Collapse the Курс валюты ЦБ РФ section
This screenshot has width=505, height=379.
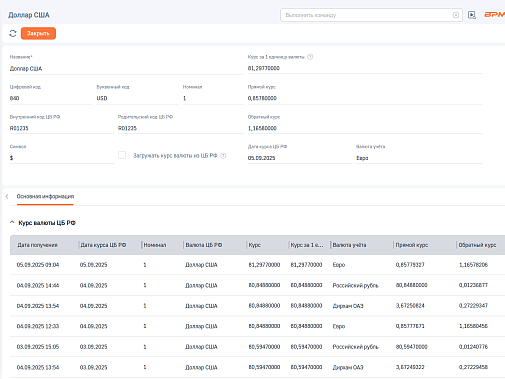[12, 222]
